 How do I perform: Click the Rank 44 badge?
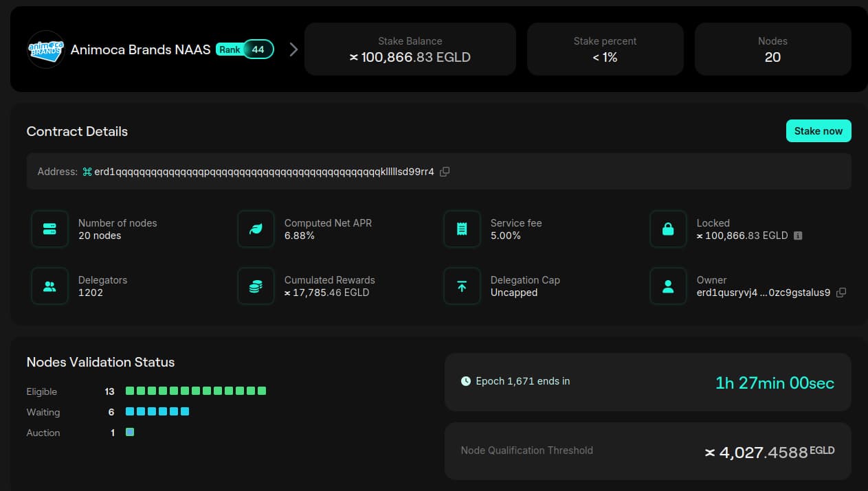tap(245, 49)
